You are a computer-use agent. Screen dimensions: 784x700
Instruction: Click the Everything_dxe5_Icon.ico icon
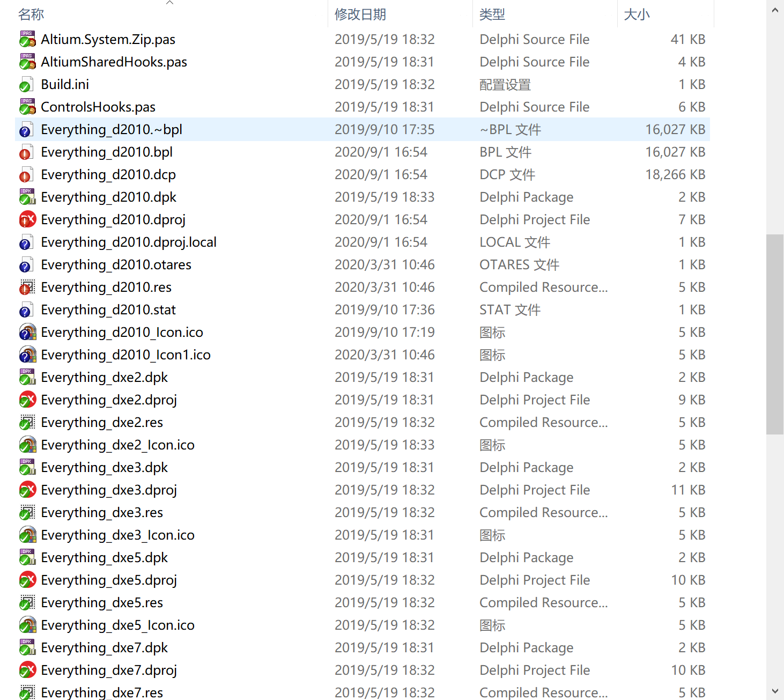[27, 625]
